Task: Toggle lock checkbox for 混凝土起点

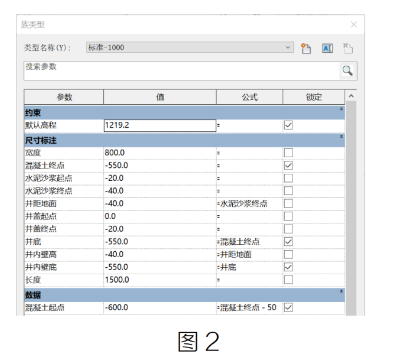Action: point(288,307)
